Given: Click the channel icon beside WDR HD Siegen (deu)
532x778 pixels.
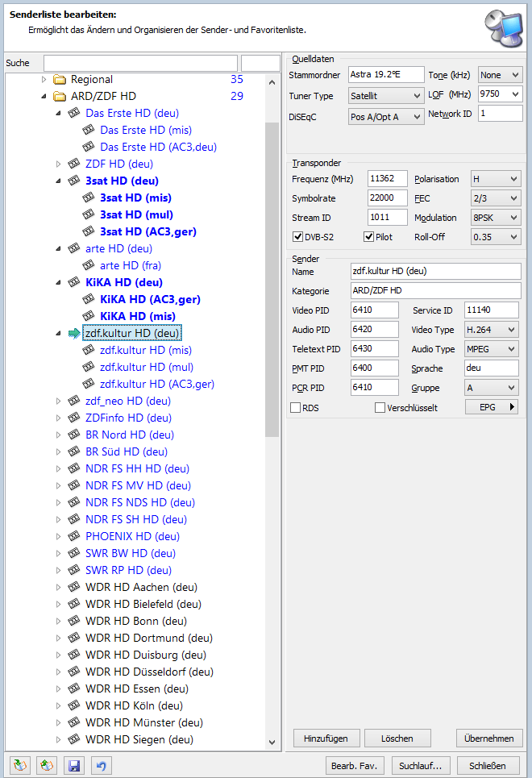Looking at the screenshot, I should click(74, 739).
